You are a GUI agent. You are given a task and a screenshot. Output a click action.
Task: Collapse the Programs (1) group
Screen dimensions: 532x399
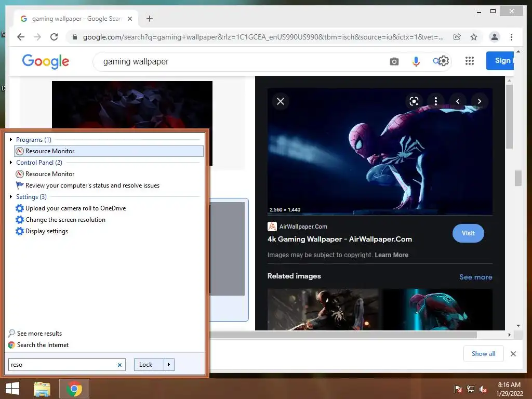[11, 139]
